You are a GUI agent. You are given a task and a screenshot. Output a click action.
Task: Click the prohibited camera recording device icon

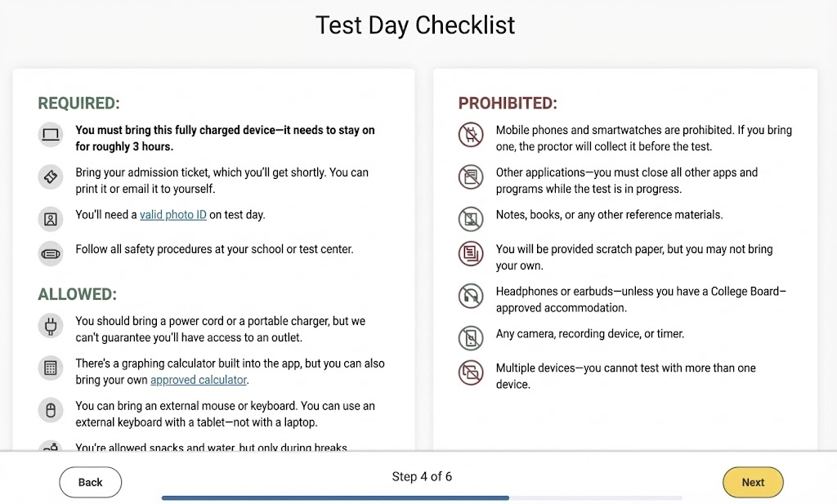(x=471, y=337)
